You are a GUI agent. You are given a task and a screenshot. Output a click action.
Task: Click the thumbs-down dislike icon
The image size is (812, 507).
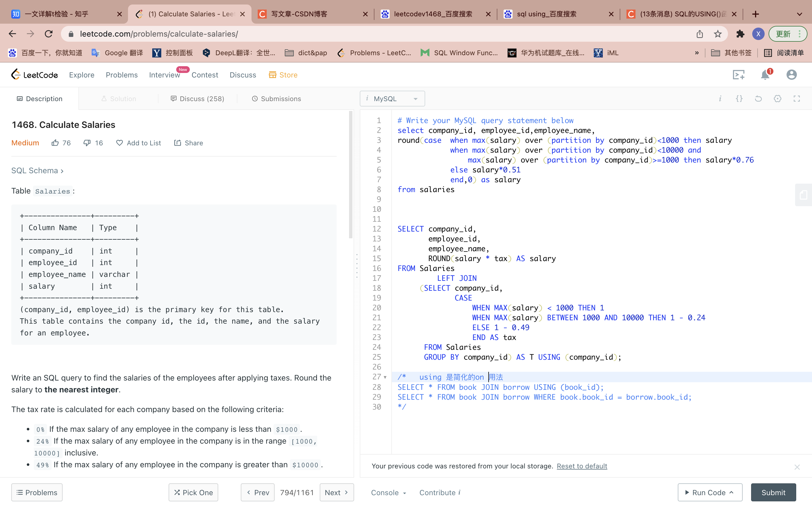click(87, 143)
